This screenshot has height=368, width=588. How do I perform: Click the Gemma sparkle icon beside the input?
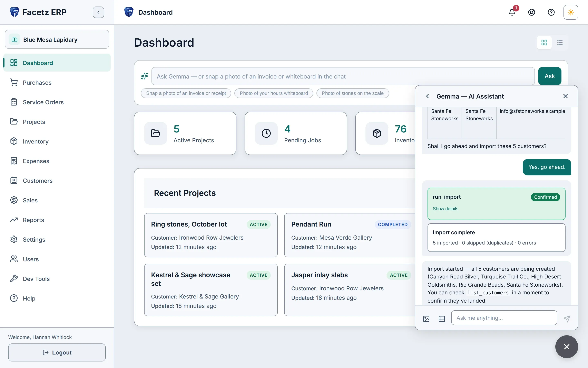click(x=145, y=76)
